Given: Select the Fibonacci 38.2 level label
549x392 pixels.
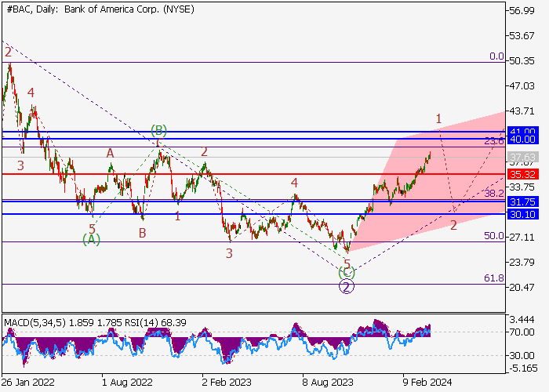Looking at the screenshot, I should [x=494, y=193].
